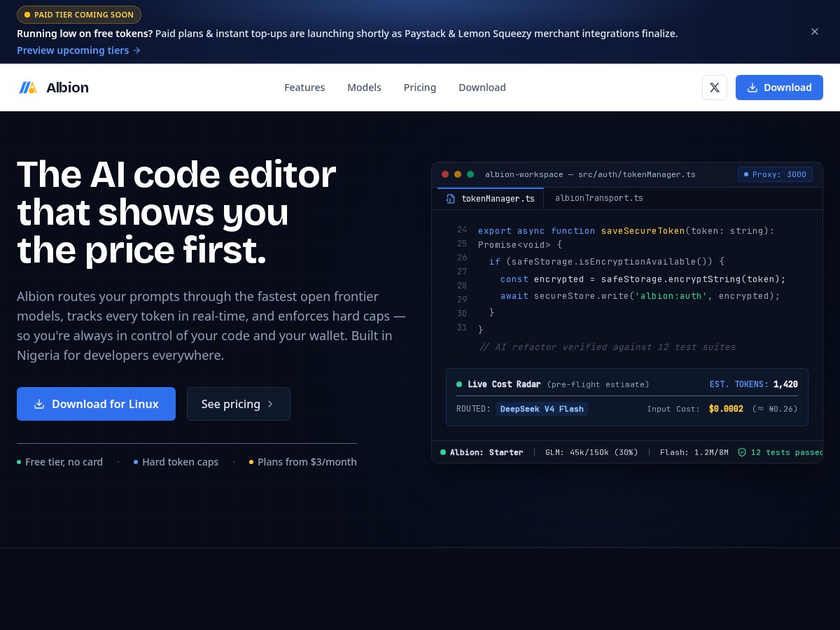This screenshot has width=840, height=630.
Task: Click the Albion: Starter status bar entry
Action: [x=482, y=452]
